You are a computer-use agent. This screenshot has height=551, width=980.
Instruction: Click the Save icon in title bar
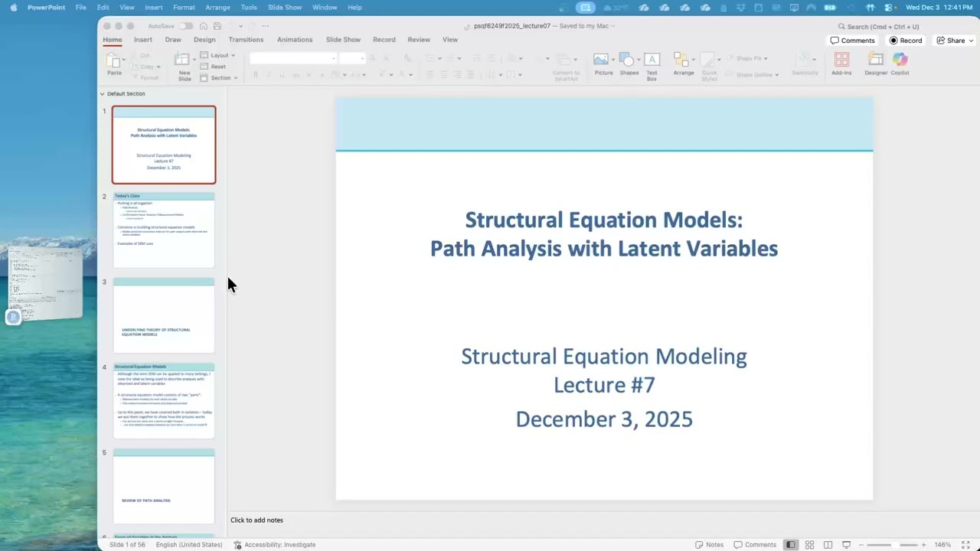tap(217, 26)
